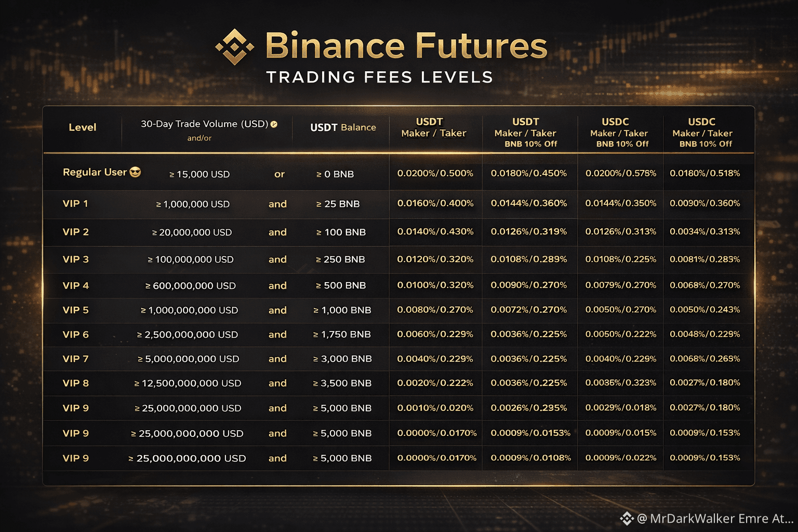
Task: Select the USDT Balance column header
Action: (343, 127)
